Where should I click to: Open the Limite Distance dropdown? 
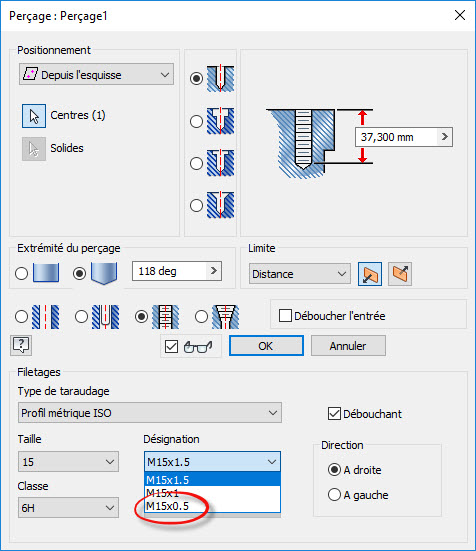(300, 274)
